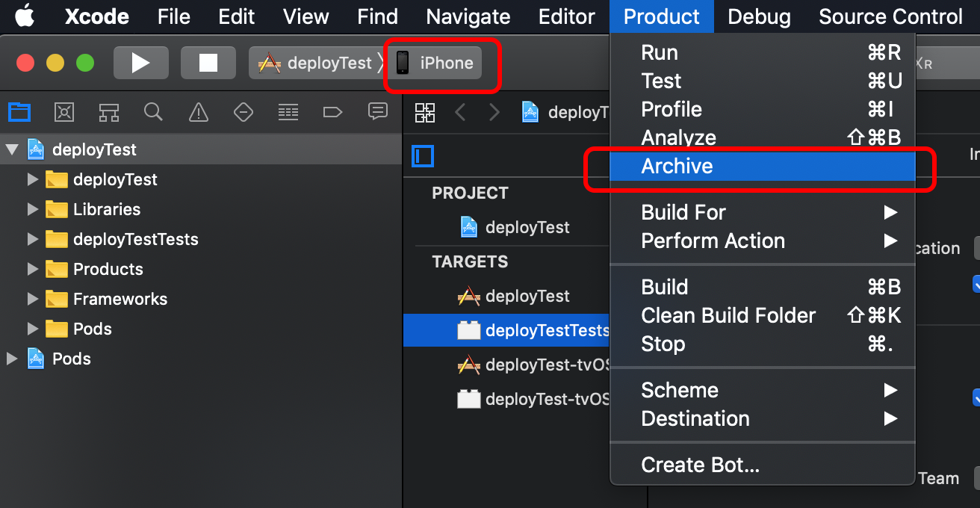Viewport: 980px width, 508px height.
Task: Select the deployTestTests target
Action: point(507,330)
